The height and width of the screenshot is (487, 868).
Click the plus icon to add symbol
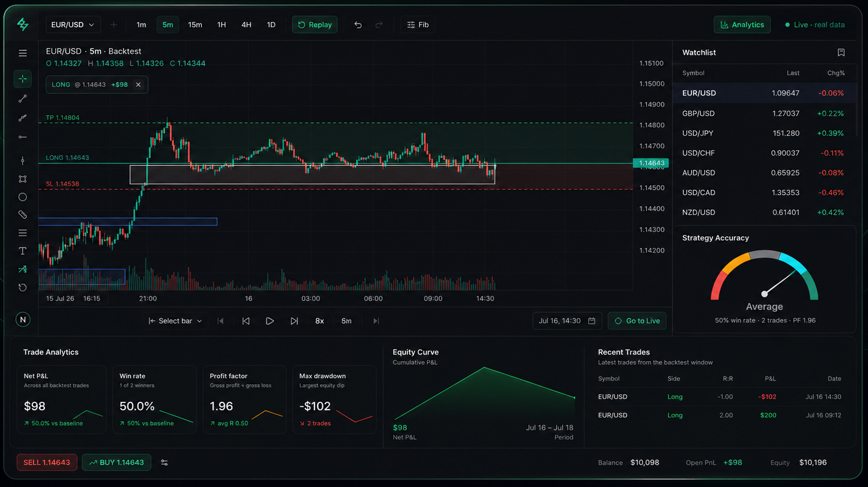(114, 25)
